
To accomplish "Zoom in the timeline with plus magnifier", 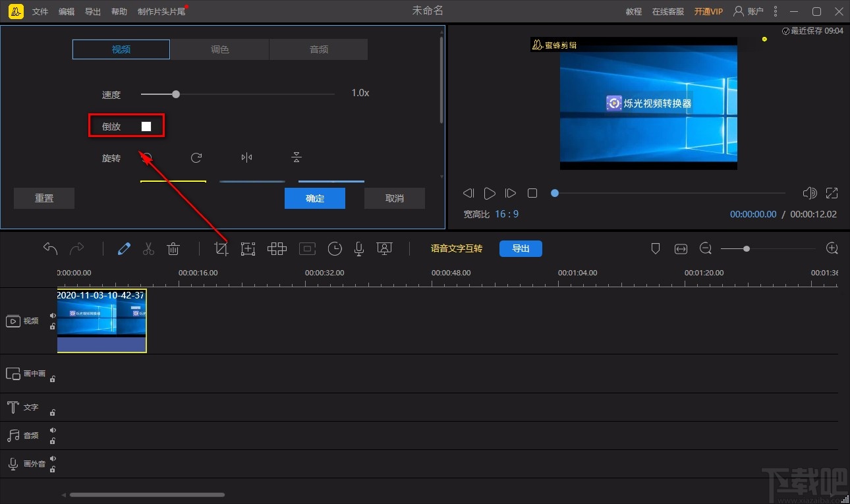I will (832, 248).
